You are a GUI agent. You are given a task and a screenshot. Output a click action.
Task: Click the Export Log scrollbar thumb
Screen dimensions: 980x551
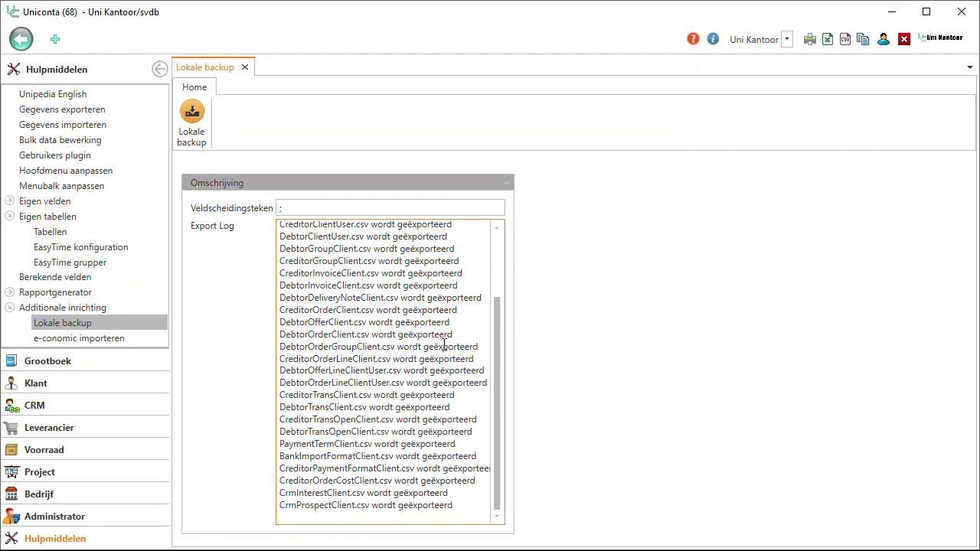pos(497,403)
